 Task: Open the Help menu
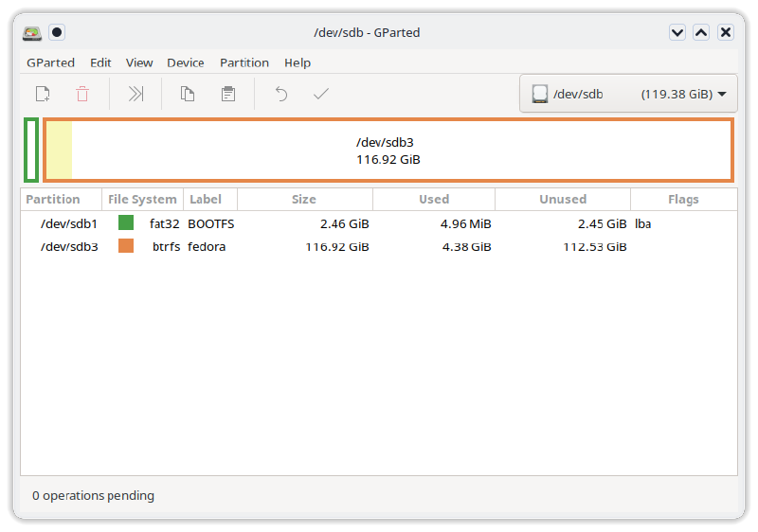pyautogui.click(x=298, y=62)
